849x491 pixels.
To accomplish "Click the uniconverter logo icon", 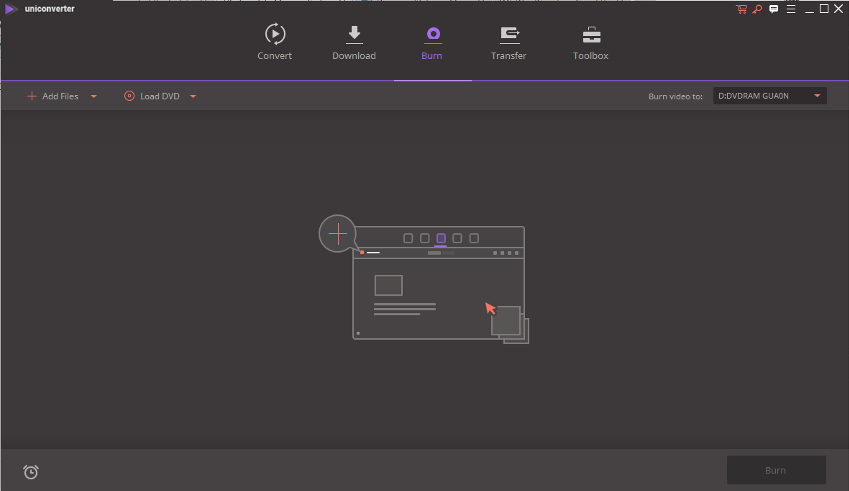I will (10, 9).
